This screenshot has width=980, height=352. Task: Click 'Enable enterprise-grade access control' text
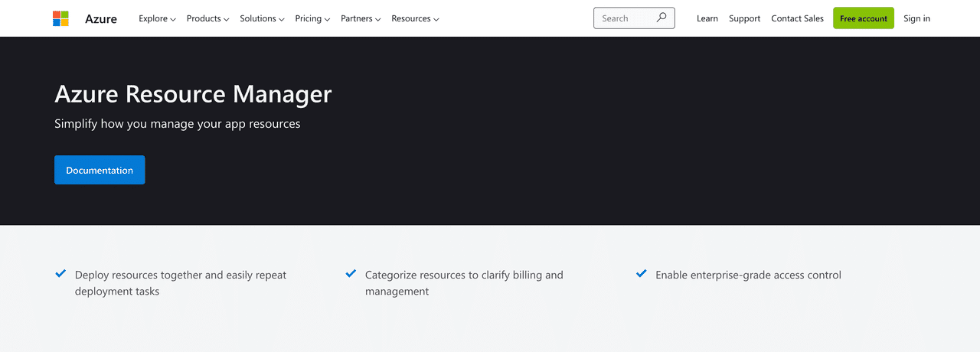click(x=748, y=275)
